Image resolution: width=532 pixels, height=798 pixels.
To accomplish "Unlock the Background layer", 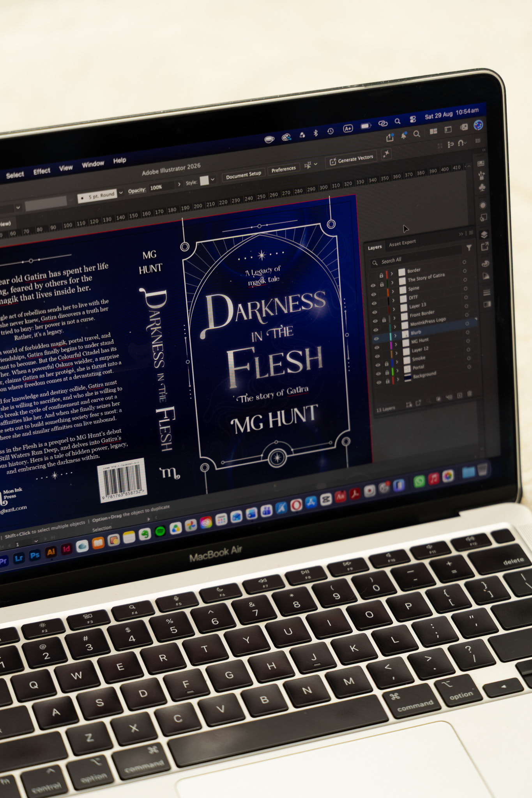I will coord(387,381).
